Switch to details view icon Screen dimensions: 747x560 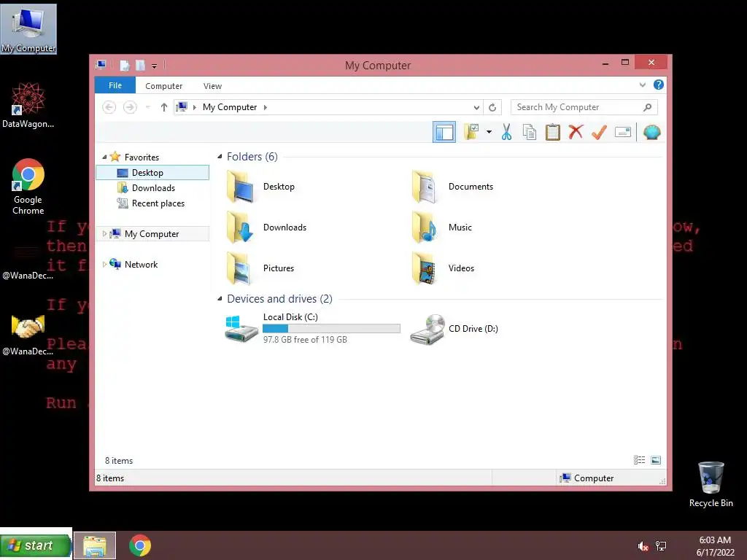coord(639,459)
